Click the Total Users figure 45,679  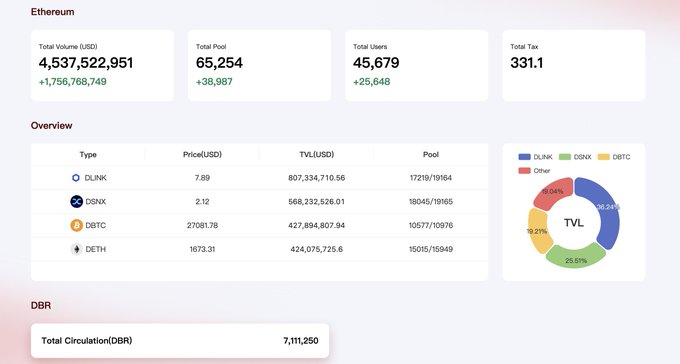click(x=376, y=63)
